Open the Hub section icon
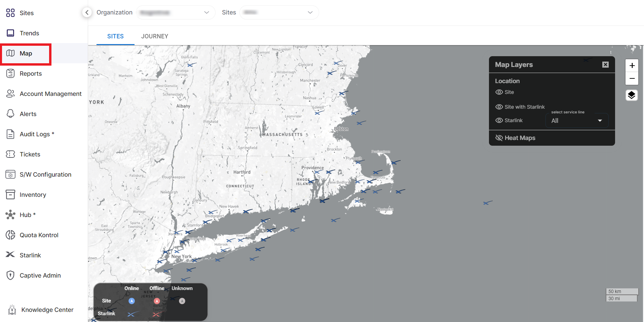Image resolution: width=644 pixels, height=322 pixels. (10, 215)
